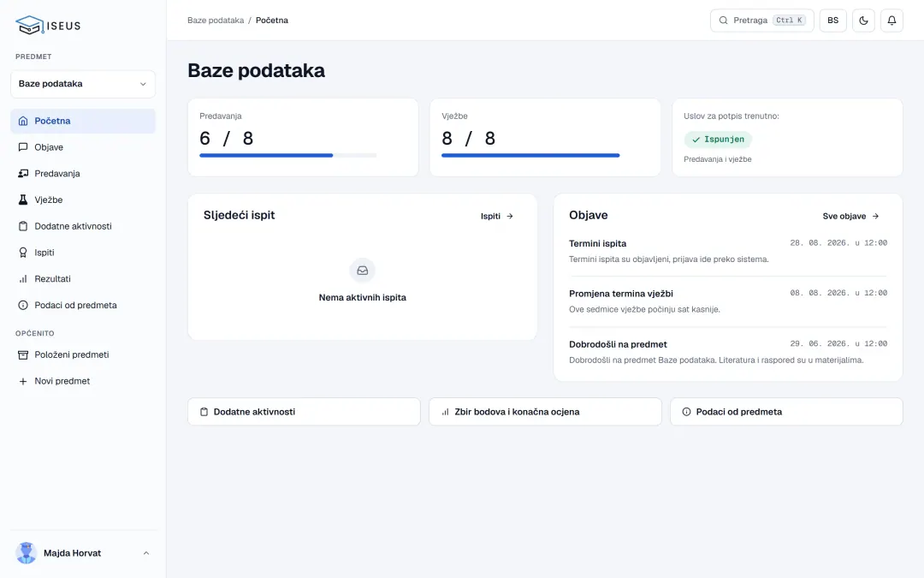The image size is (924, 578).
Task: Expand the Baze podataka subject dropdown
Action: click(x=83, y=84)
